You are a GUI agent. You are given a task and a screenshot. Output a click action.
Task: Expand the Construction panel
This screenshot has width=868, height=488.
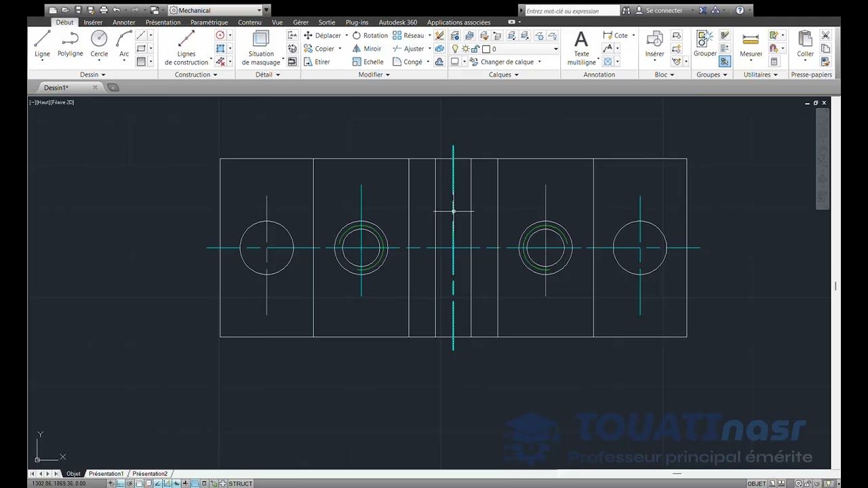click(x=196, y=75)
